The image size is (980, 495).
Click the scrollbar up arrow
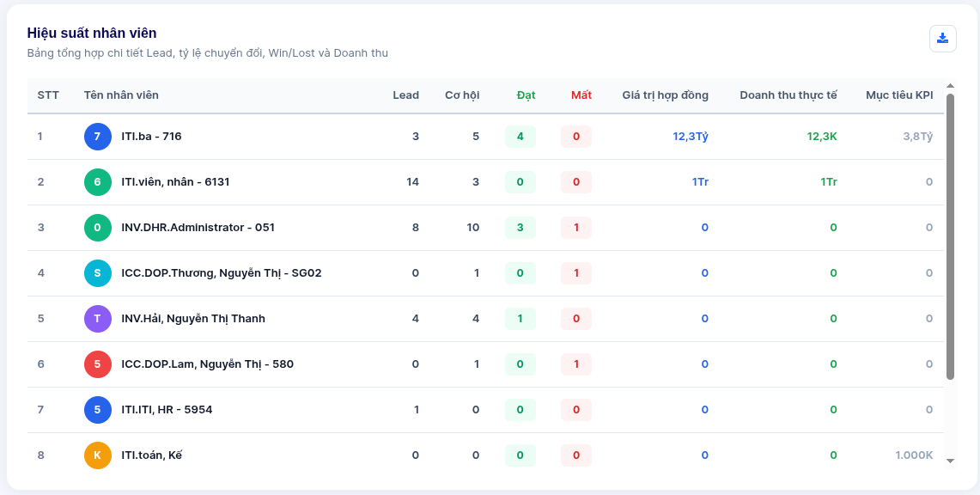click(951, 86)
